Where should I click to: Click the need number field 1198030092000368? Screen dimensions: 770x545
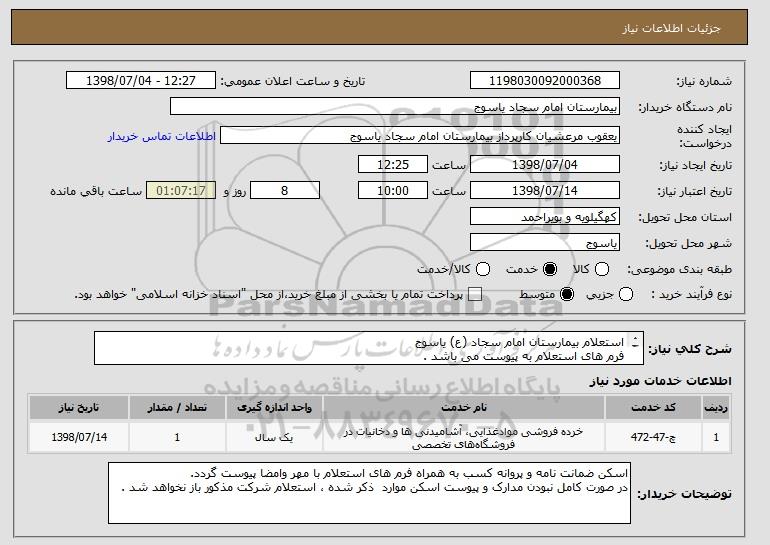click(x=545, y=81)
